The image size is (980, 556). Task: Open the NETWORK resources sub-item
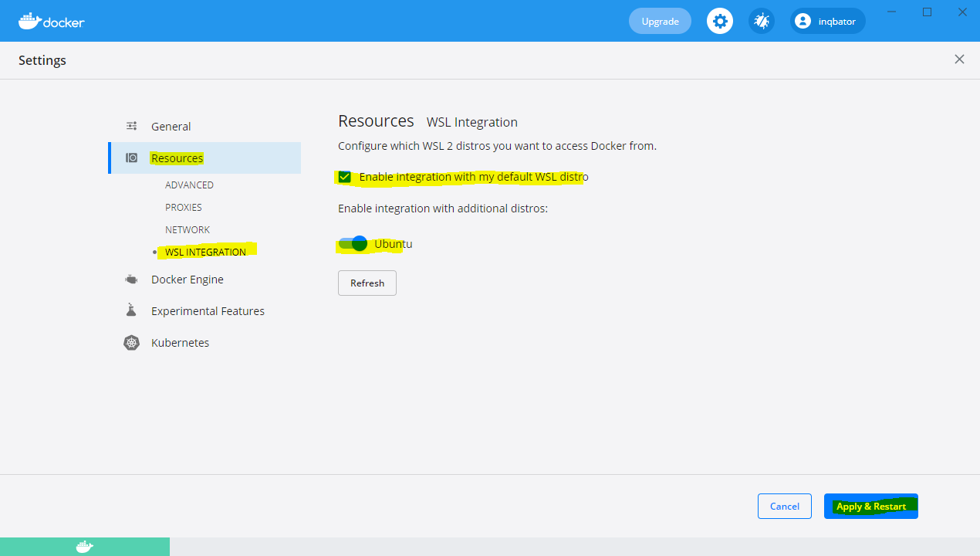coord(188,230)
